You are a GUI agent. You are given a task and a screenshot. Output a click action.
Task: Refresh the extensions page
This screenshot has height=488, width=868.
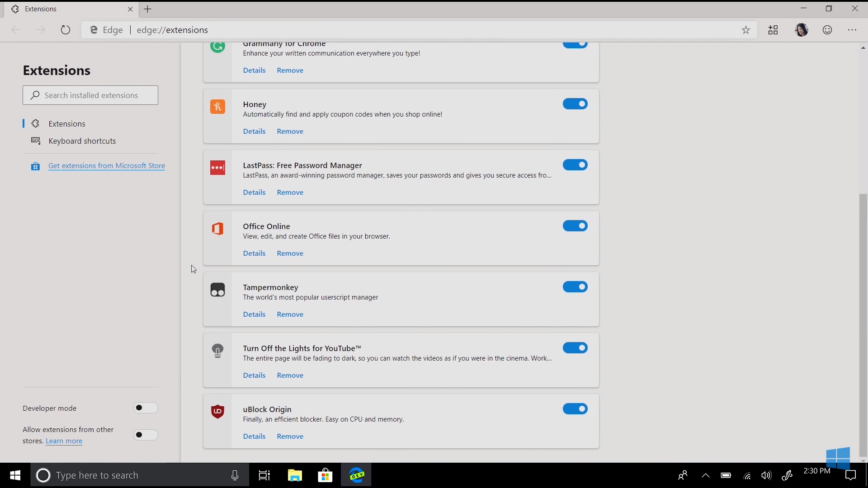point(66,30)
